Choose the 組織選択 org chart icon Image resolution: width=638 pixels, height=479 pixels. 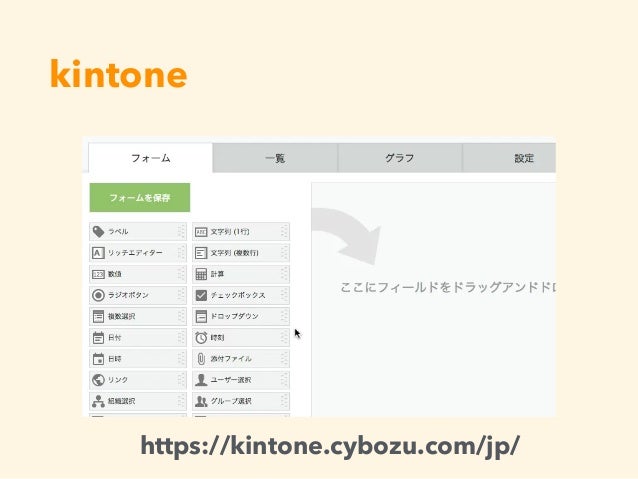click(98, 401)
